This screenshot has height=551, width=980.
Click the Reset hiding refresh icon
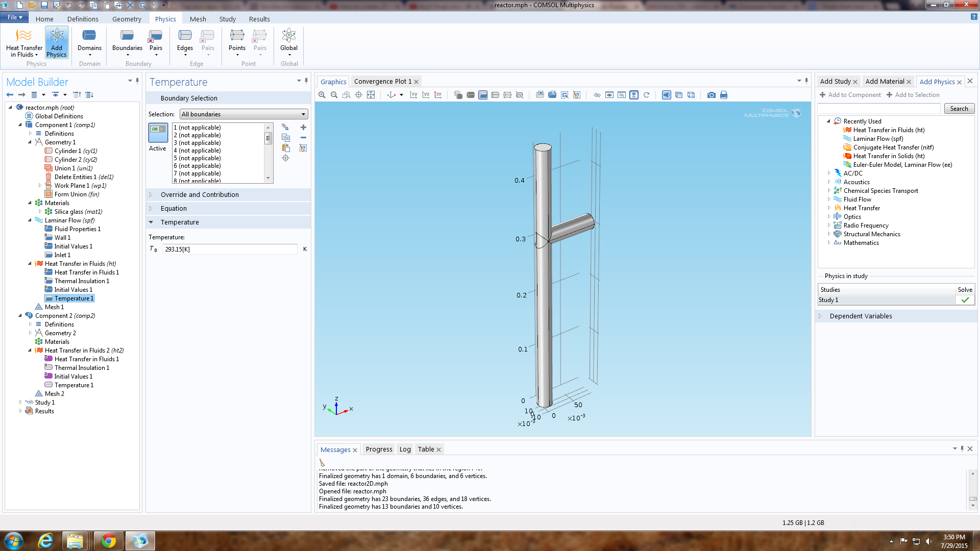[646, 95]
